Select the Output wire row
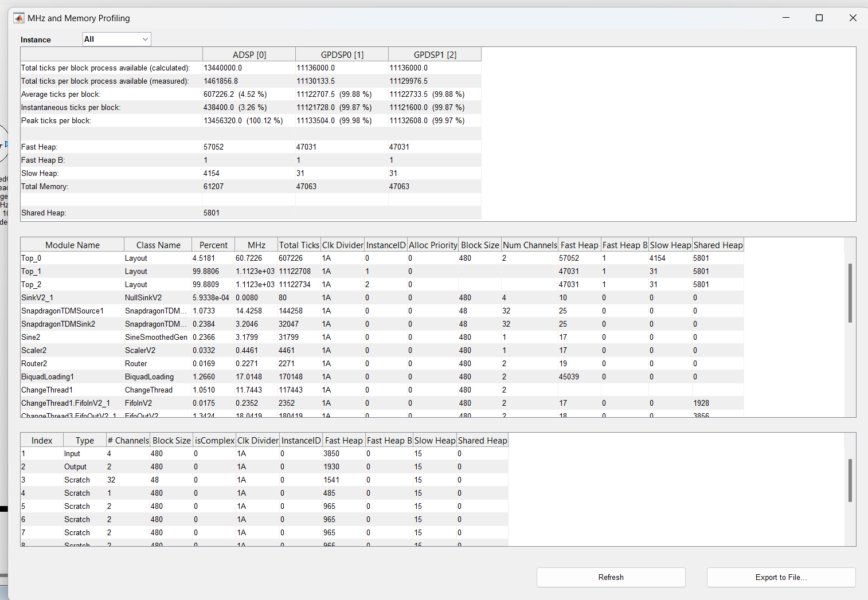Screen dimensions: 868x600 tap(264, 466)
